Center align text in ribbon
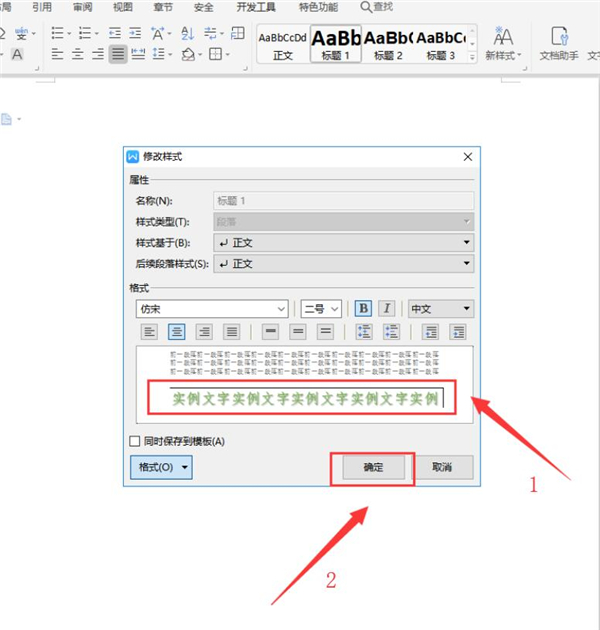 coord(78,54)
